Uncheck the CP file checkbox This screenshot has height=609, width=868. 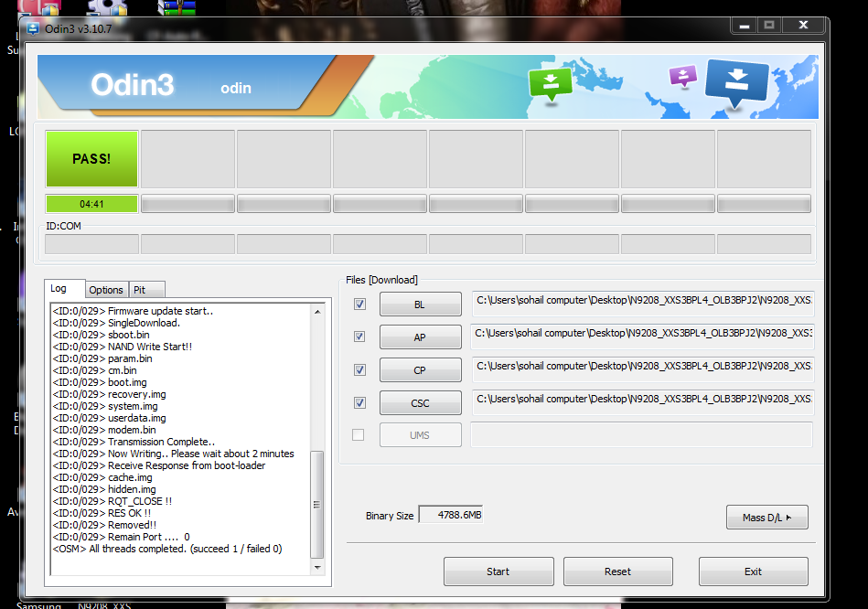359,369
